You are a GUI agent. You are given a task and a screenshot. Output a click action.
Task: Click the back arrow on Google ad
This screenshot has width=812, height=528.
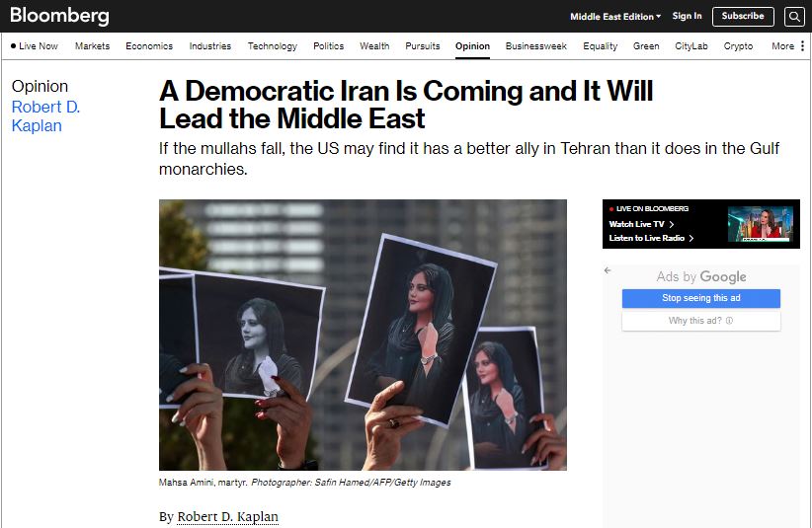(x=608, y=270)
